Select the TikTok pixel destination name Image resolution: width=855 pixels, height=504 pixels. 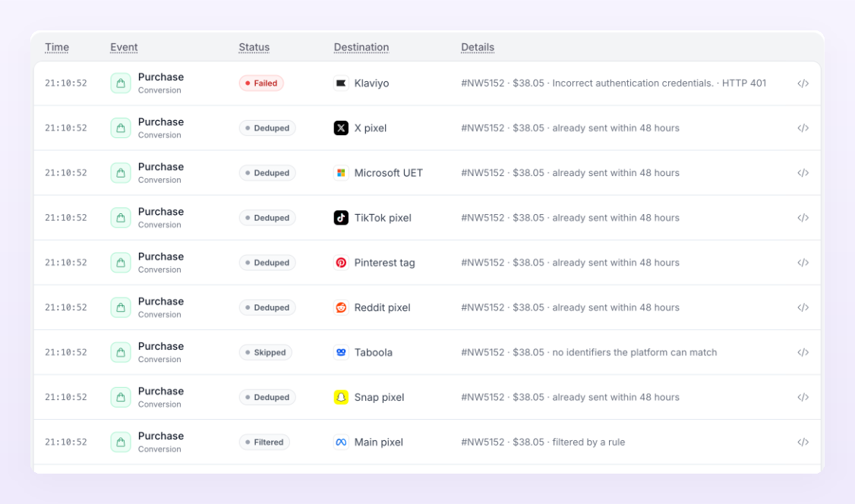tap(383, 218)
